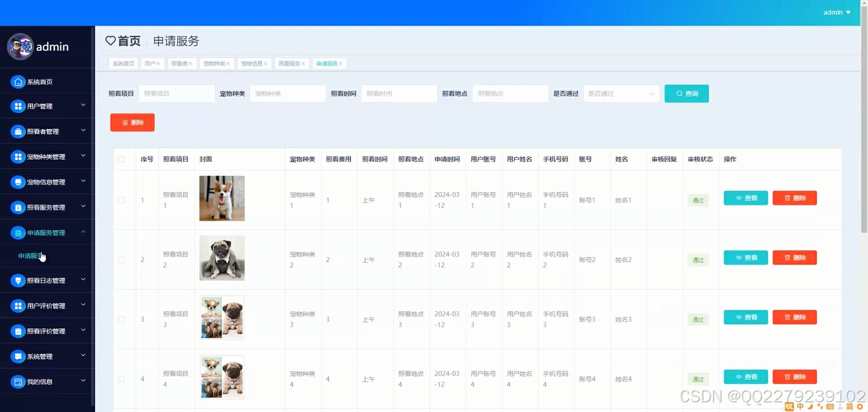Open 用户管理 via its sidebar icon

pyautogui.click(x=18, y=105)
